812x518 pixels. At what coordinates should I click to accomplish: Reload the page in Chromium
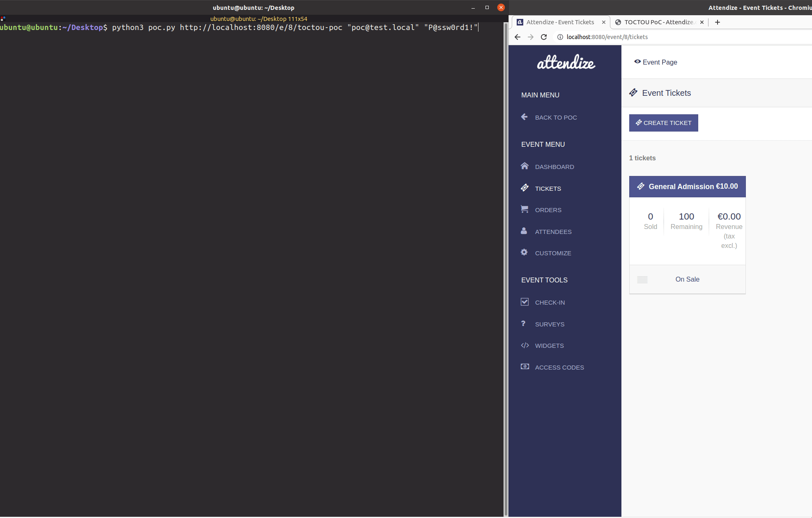tap(544, 37)
